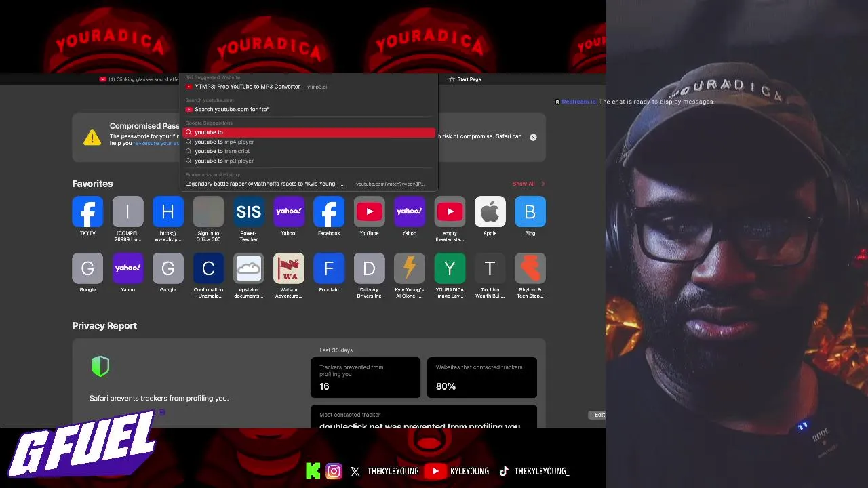
Task: Choose the highlighted 'youtube to' suggestion
Action: point(309,132)
